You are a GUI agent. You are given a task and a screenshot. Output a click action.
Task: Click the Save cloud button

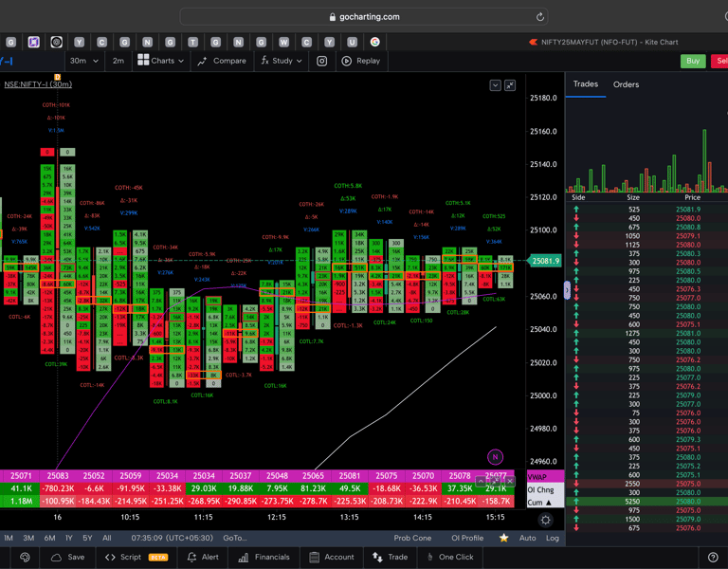68,557
